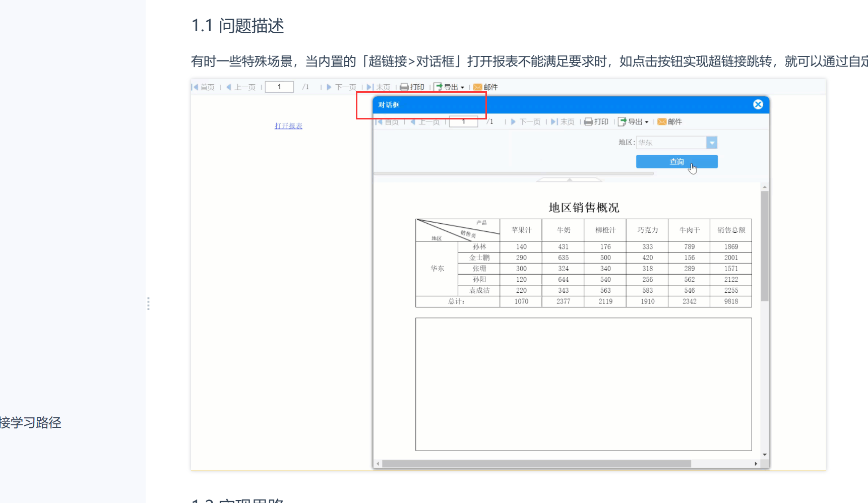Click the salesperson cell 金士鹏
Screen dimensions: 868x503
pos(479,258)
